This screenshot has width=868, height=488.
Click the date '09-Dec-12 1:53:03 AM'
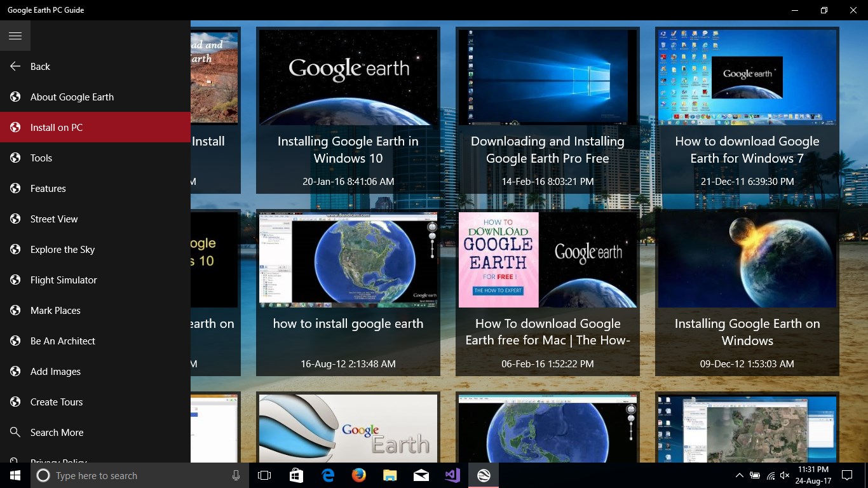tap(747, 364)
